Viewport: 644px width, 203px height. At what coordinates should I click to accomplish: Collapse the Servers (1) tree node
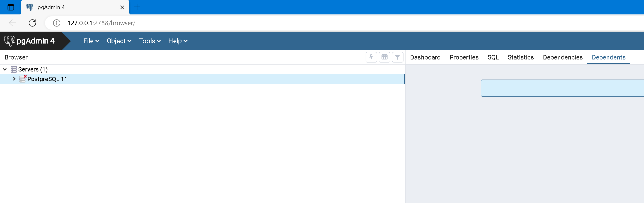[5, 69]
